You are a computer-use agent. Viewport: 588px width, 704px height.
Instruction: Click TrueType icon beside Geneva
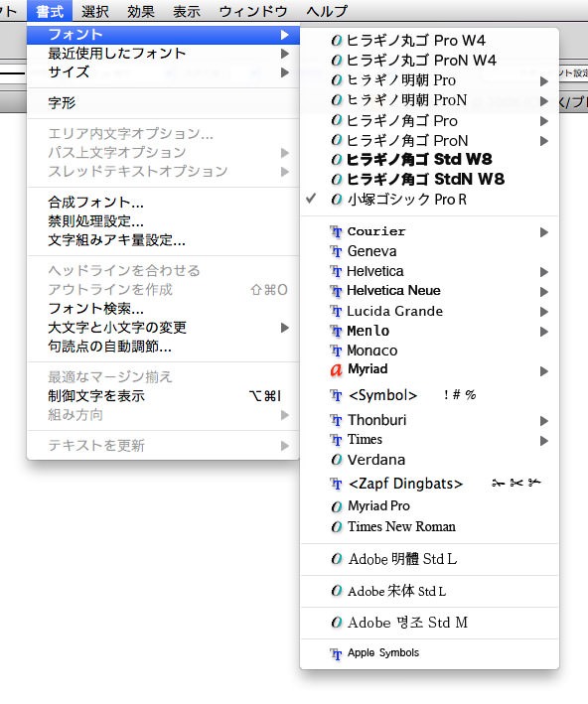click(336, 251)
